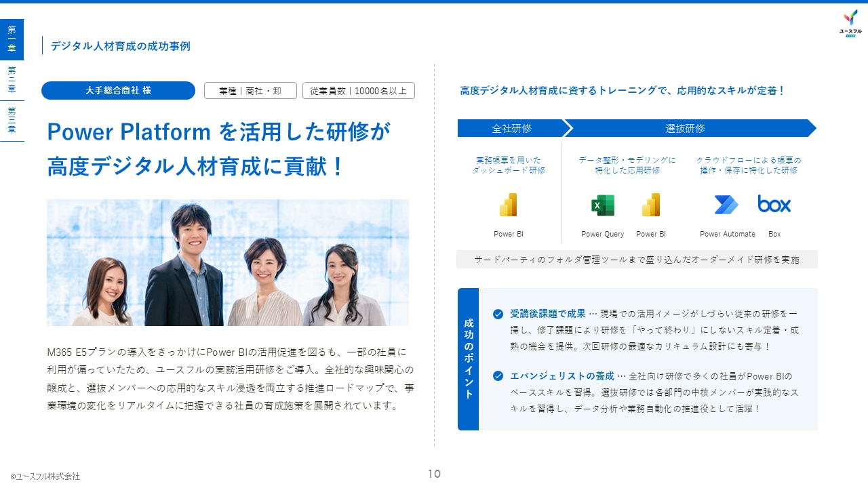Select the 第三章 chapter tab
868x488 pixels.
(x=12, y=121)
